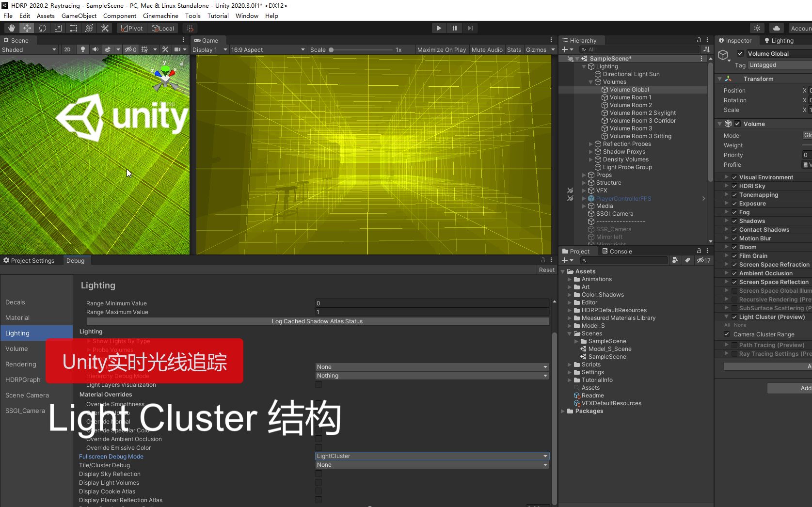Switch to Lighting tab beside Inspector

[x=779, y=40]
